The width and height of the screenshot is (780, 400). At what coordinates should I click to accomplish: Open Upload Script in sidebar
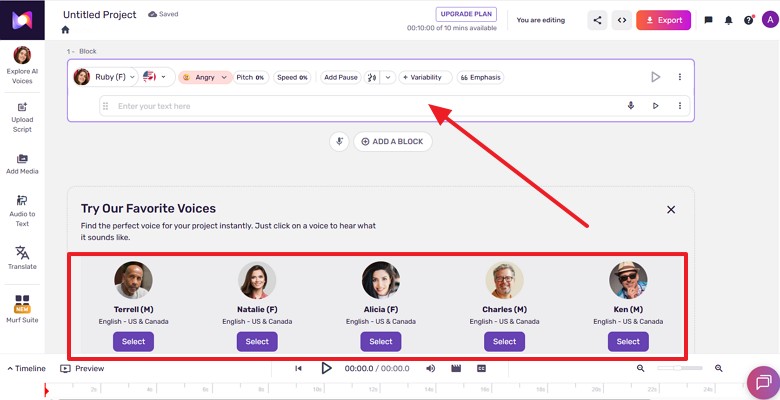point(22,118)
